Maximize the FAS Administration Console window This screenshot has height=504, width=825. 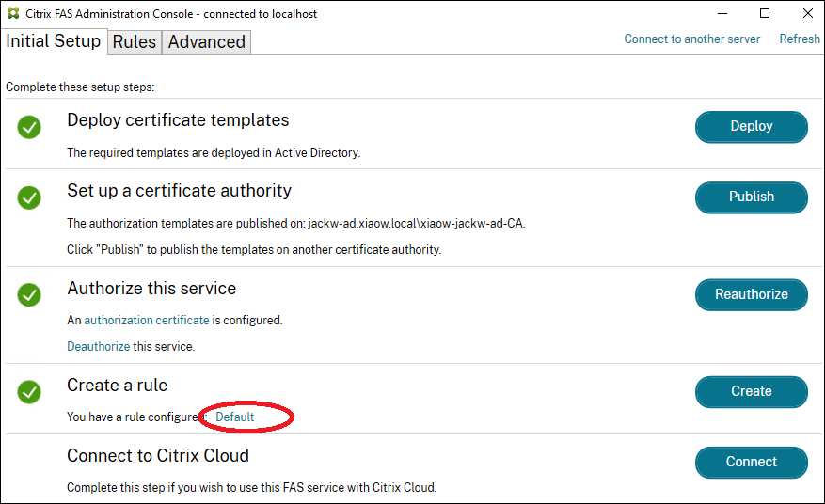(765, 14)
